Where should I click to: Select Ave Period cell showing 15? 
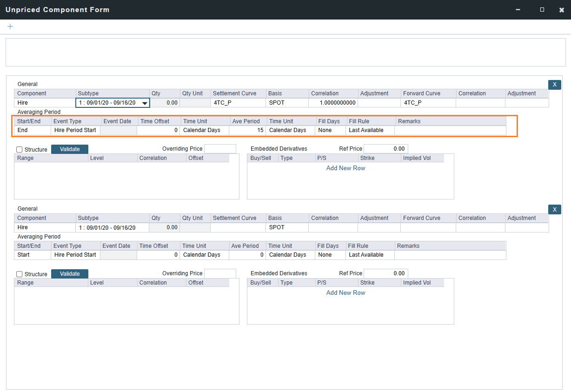tap(247, 130)
